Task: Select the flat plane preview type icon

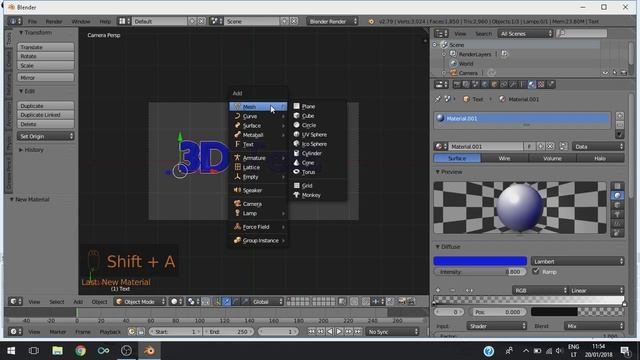Action: click(x=617, y=186)
